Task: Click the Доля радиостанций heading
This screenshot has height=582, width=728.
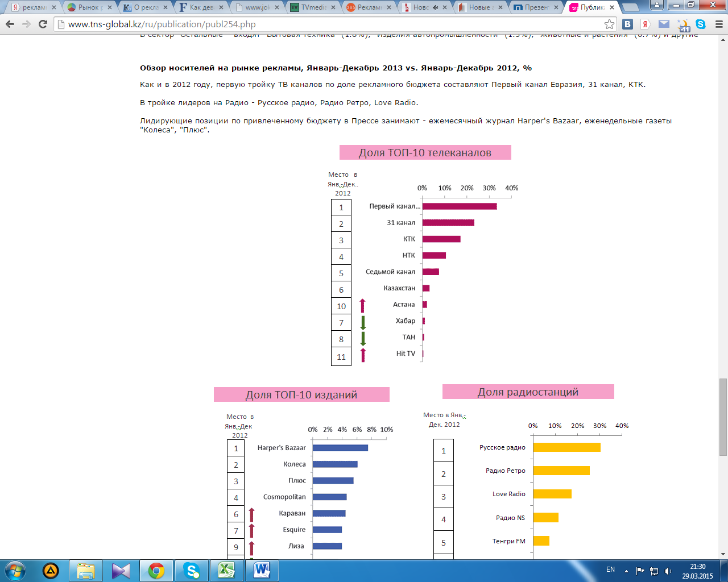Action: 528,392
